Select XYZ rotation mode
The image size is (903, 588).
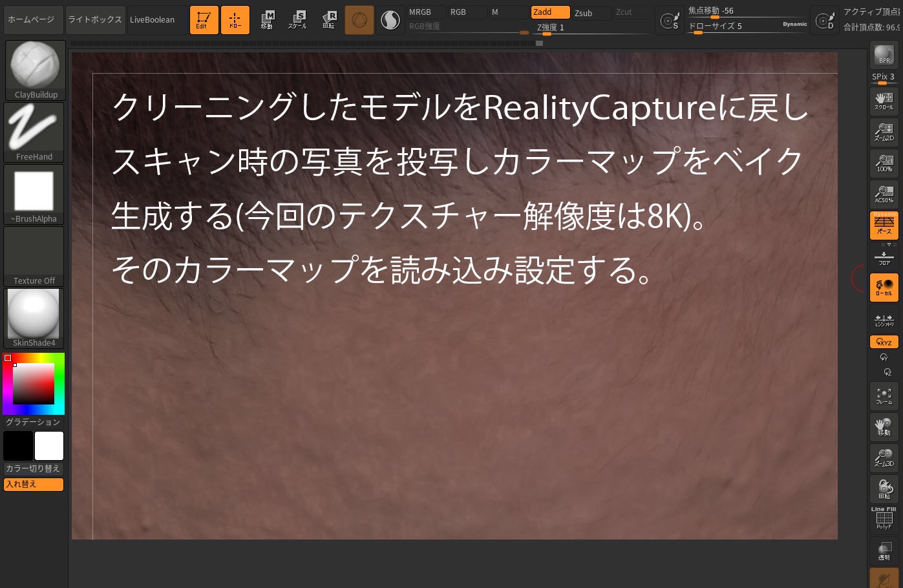point(884,342)
